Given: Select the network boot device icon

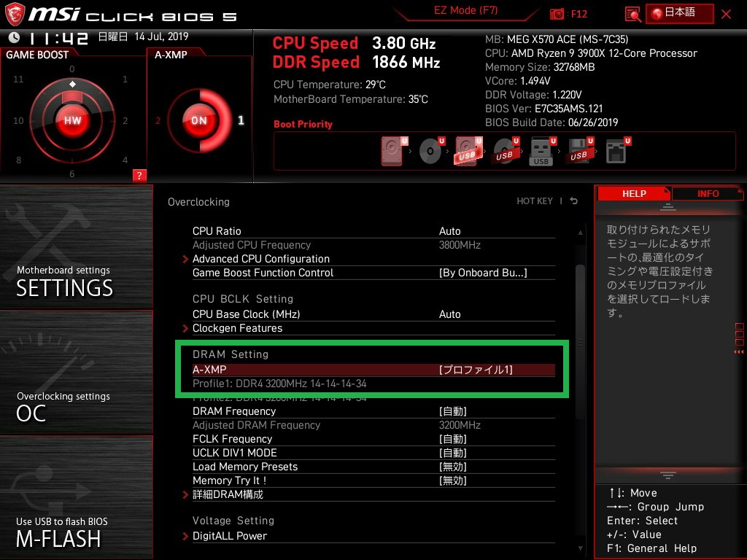Looking at the screenshot, I should tap(617, 151).
